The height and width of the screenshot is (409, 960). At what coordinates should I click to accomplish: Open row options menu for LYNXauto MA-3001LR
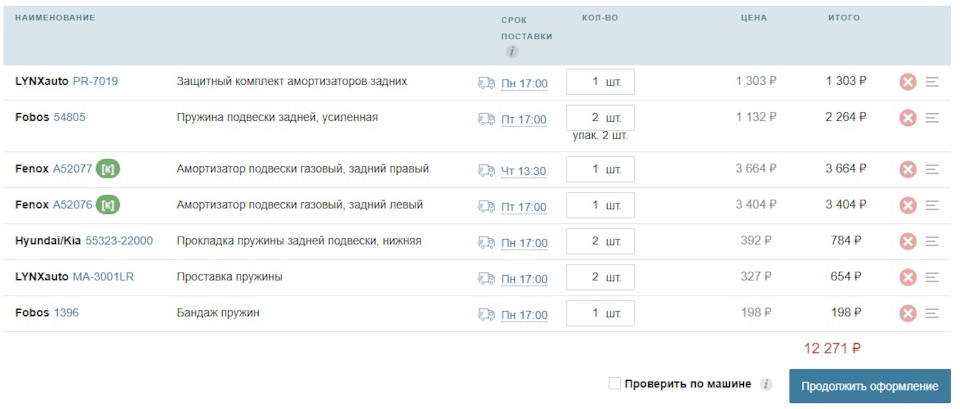pos(932,277)
